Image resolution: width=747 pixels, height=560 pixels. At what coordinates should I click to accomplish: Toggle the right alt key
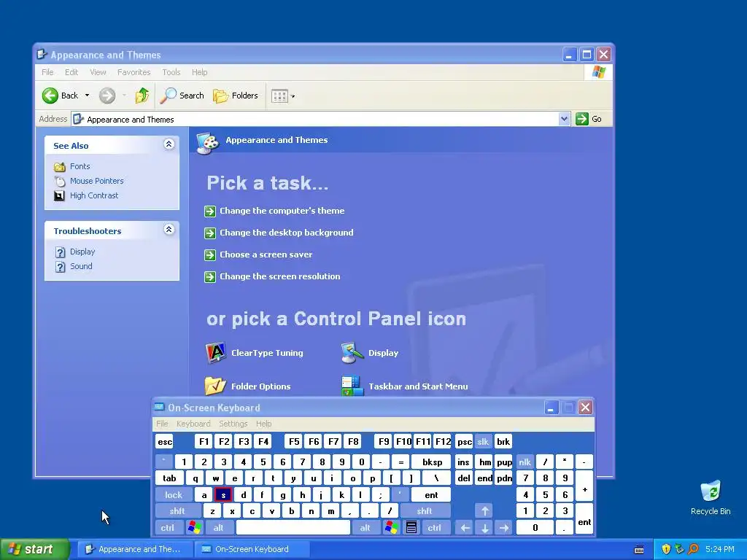pos(365,528)
